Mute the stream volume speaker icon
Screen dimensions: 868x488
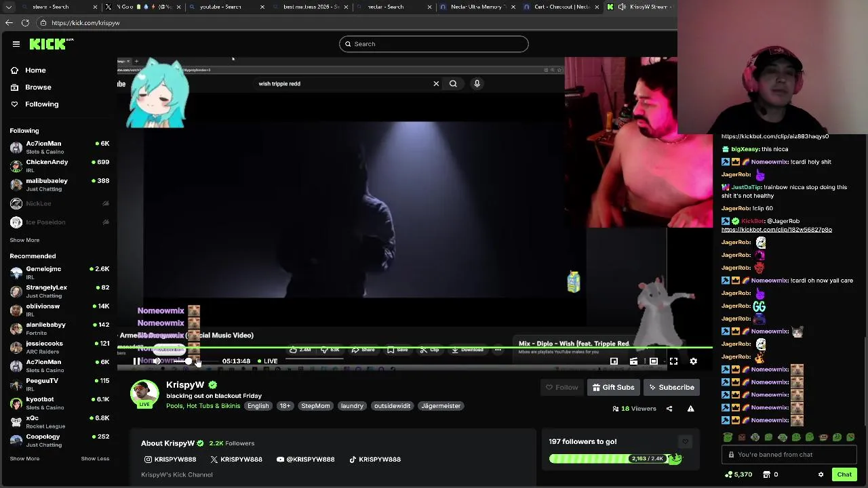157,361
